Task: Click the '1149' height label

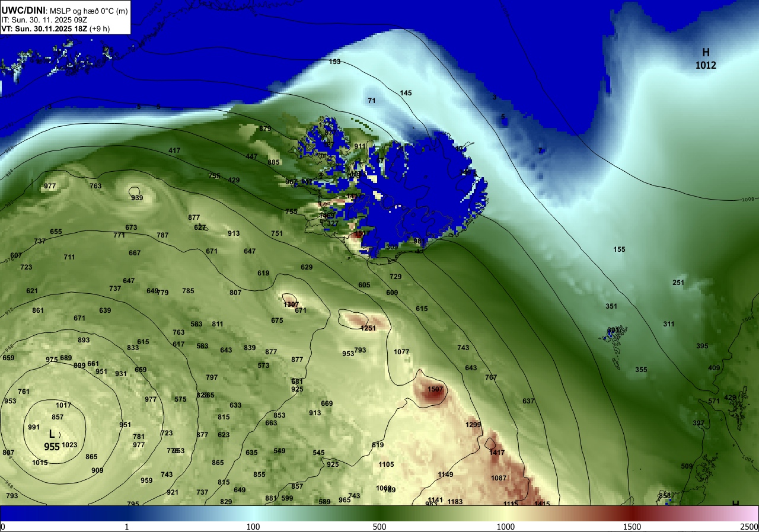Action: 445,475
